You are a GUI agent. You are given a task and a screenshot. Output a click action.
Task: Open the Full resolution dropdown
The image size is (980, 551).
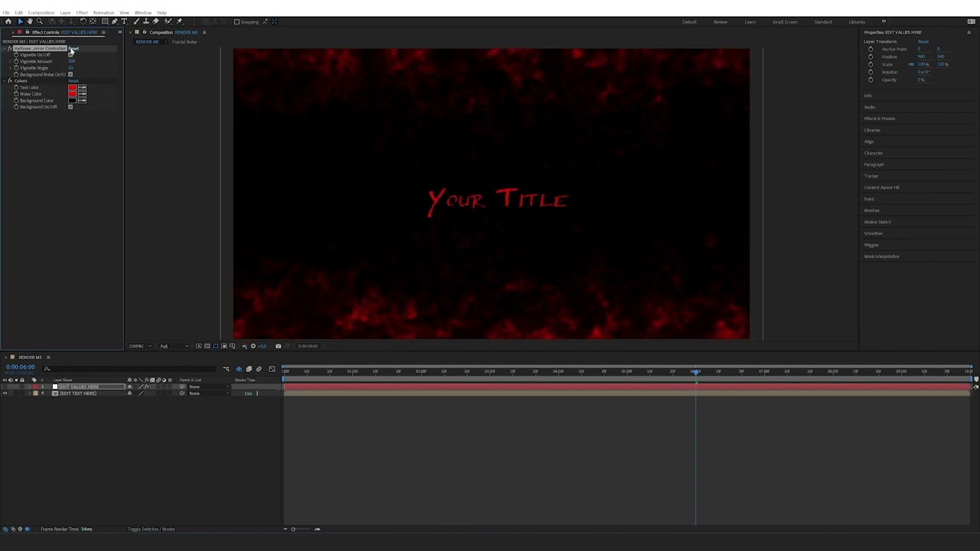(175, 346)
